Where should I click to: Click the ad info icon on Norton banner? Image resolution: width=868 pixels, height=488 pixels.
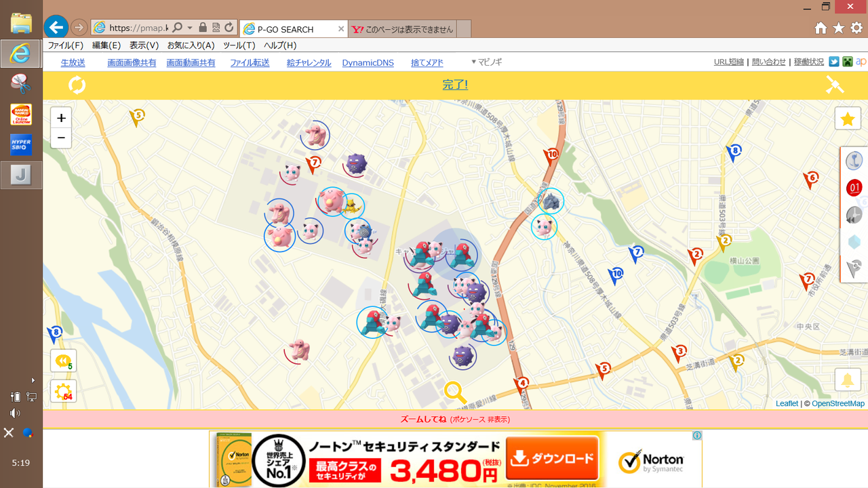[x=696, y=436]
